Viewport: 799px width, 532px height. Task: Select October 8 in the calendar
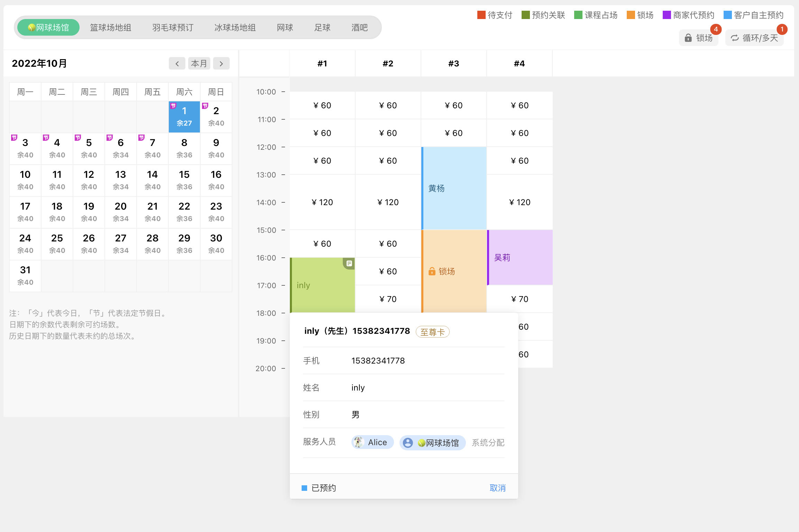184,149
